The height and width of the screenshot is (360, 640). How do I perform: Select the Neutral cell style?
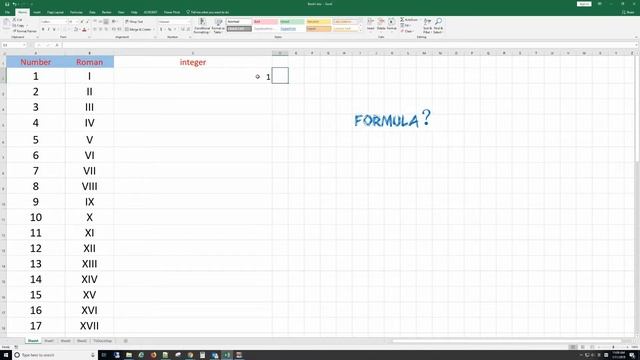[x=318, y=21]
